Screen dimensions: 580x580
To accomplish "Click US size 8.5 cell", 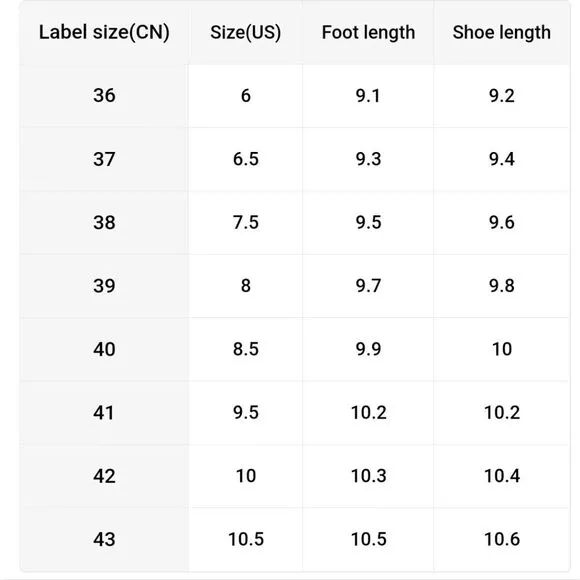I will click(246, 349).
